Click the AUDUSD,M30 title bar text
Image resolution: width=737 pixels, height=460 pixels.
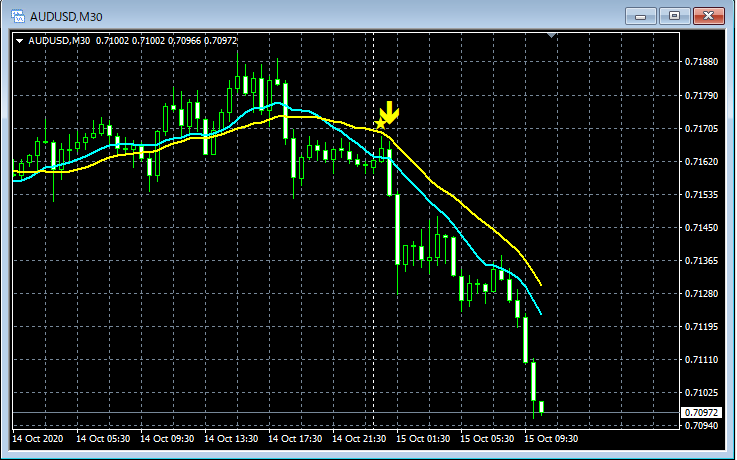coord(66,17)
